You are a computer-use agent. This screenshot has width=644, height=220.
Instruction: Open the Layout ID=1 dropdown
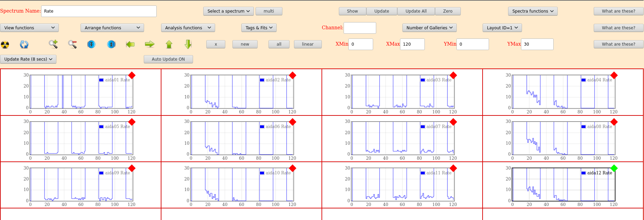(502, 28)
